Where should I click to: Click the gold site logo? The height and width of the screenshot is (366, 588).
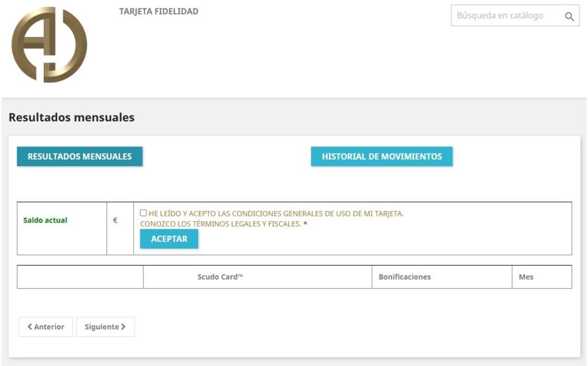point(49,45)
